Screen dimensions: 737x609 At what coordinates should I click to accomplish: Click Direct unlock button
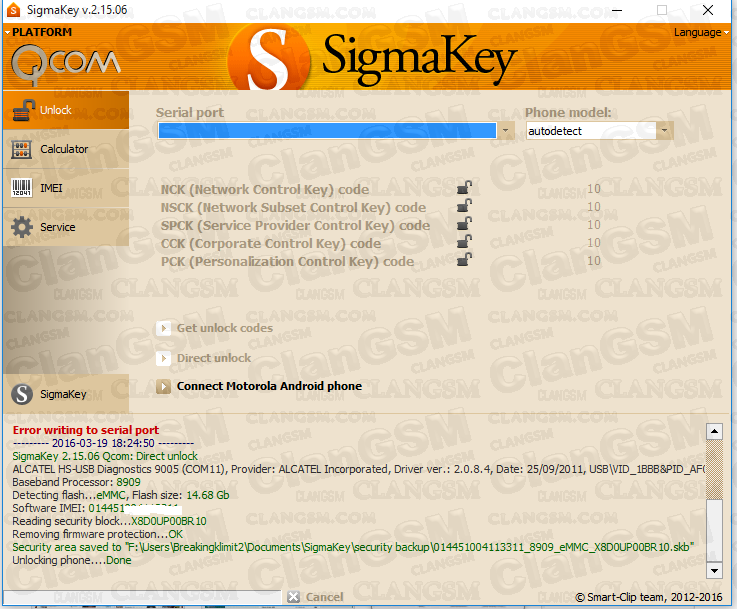214,358
